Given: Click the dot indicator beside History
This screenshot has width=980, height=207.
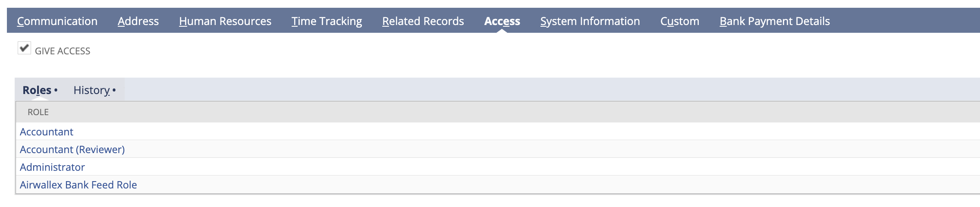Looking at the screenshot, I should point(114,90).
